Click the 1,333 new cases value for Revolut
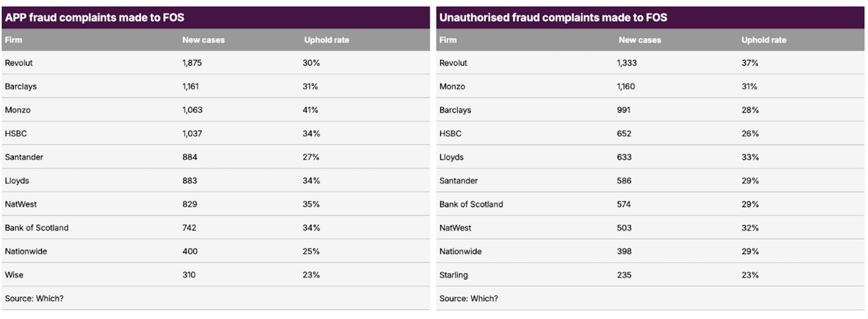 coord(627,63)
